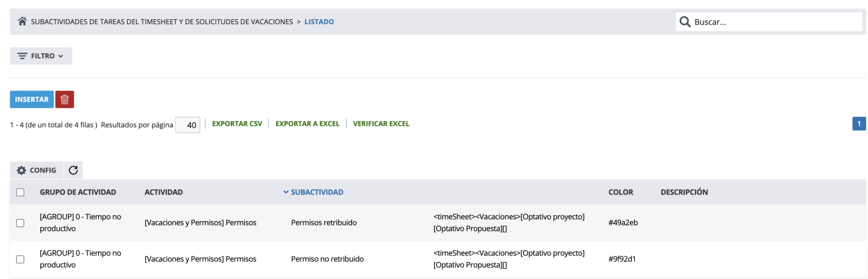Screen dimensions: 868x279
Task: Check the Permiso no retribuido row checkbox
Action: [20, 259]
